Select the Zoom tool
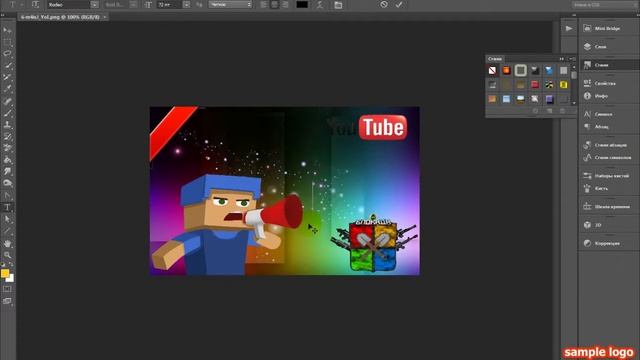Image resolution: width=640 pixels, height=360 pixels. pyautogui.click(x=7, y=255)
